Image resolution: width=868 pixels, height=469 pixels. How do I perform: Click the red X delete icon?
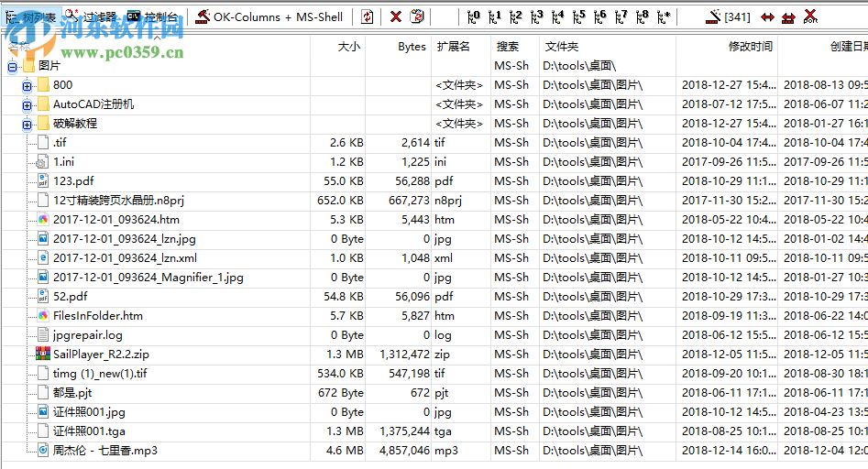tap(396, 17)
